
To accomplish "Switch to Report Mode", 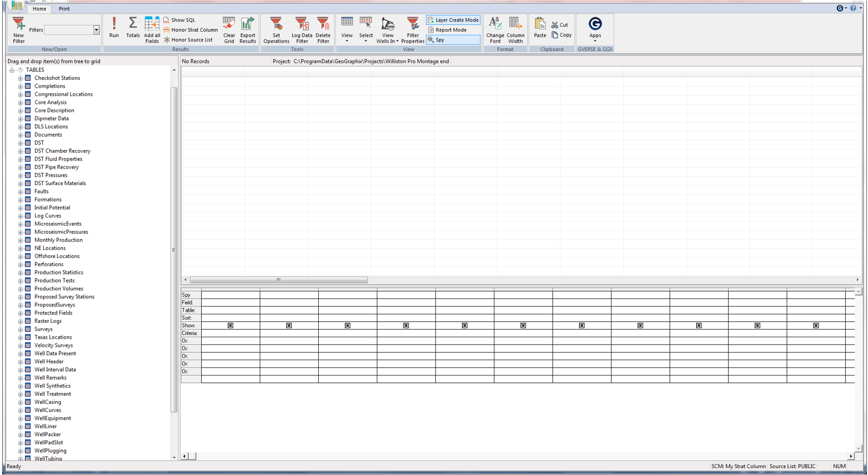I will click(447, 30).
